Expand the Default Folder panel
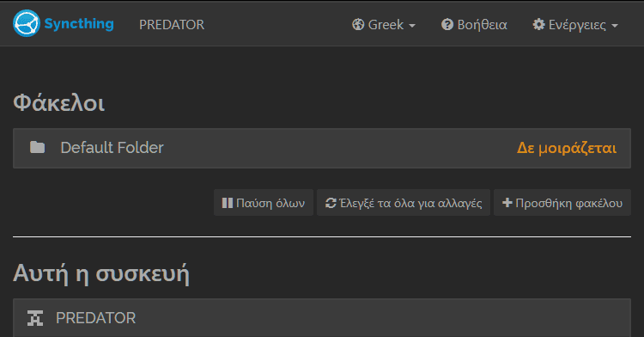 coord(322,148)
